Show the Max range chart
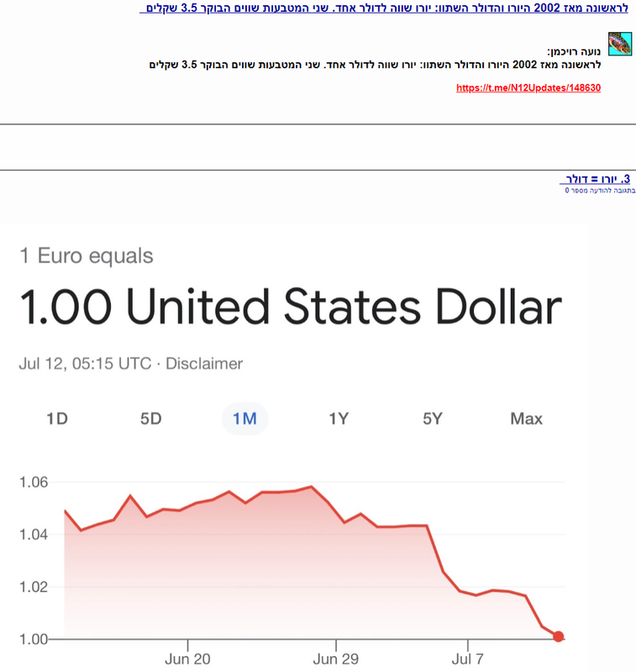The height and width of the screenshot is (672, 636). (526, 418)
